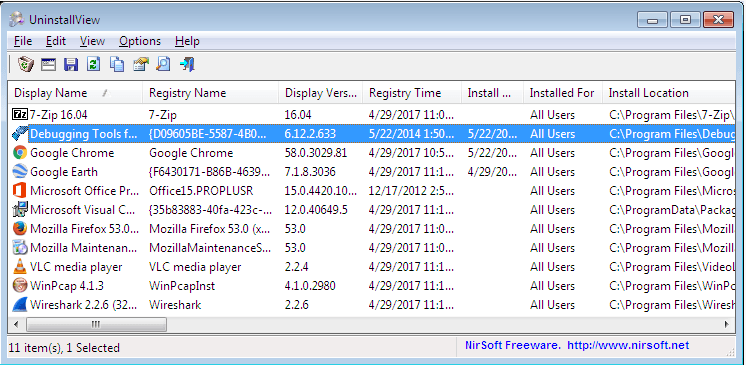Viewport: 746px width, 365px height.
Task: Click the Copy Selected Items icon
Action: 117,64
